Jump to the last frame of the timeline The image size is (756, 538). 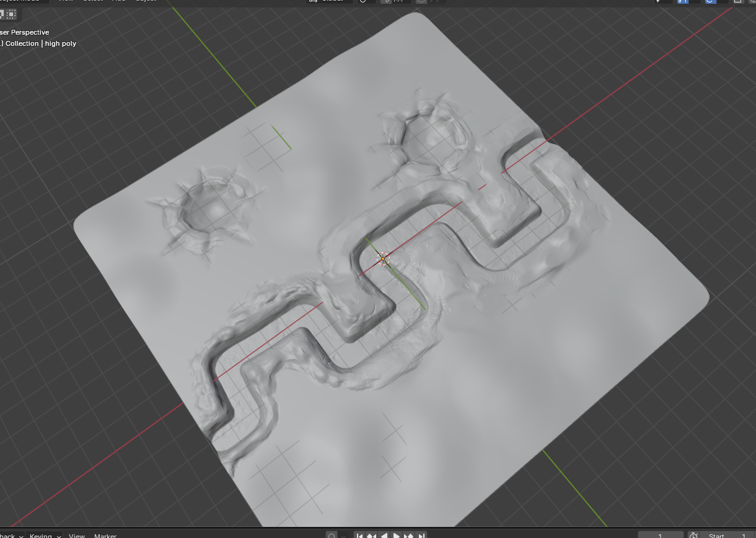pos(421,536)
